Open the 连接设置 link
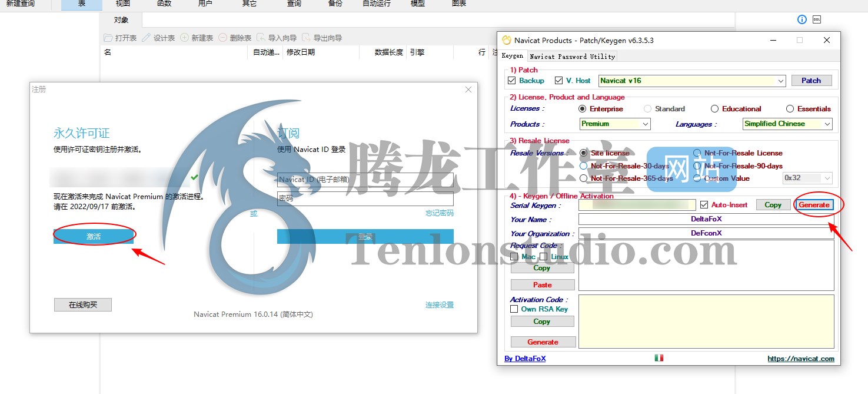 [x=440, y=305]
